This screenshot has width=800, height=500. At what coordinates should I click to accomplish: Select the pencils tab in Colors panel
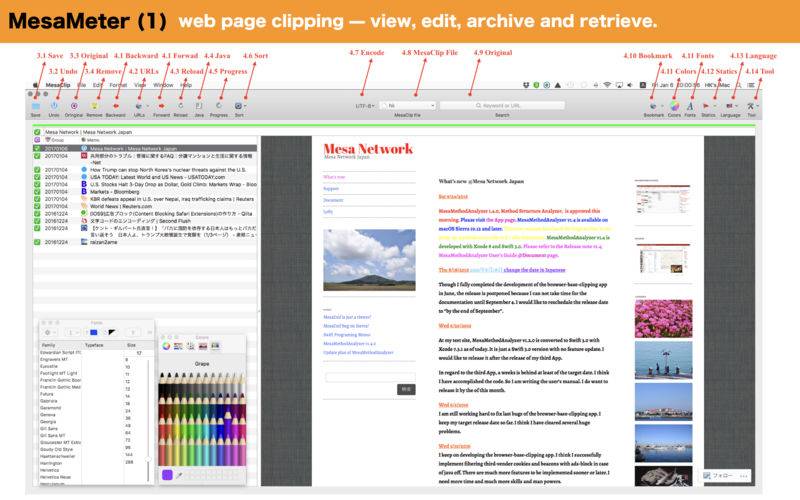pos(215,346)
